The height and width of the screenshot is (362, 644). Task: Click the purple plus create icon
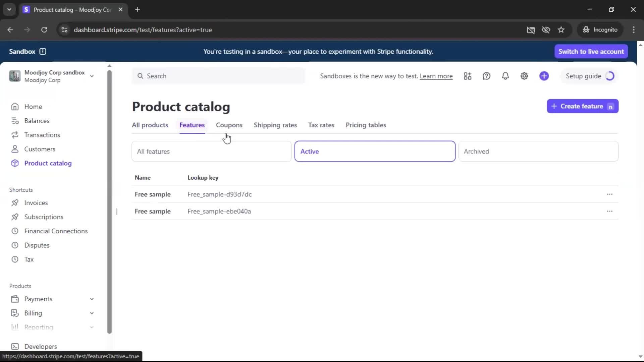point(544,76)
